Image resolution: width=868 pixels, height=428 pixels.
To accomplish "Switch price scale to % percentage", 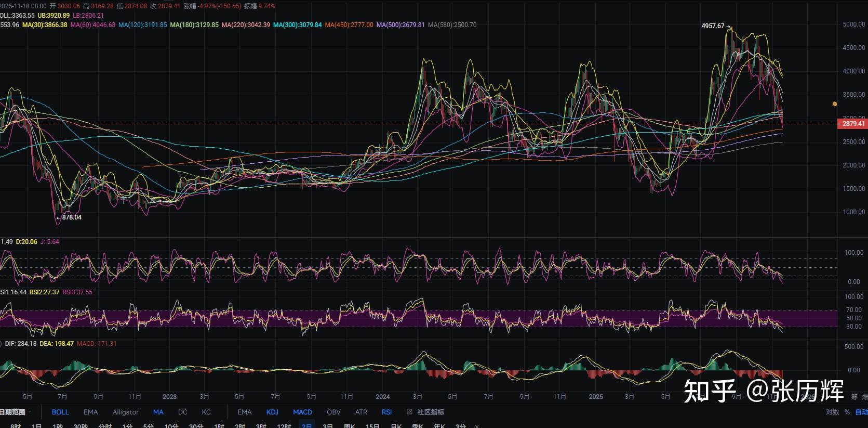I will pos(847,412).
